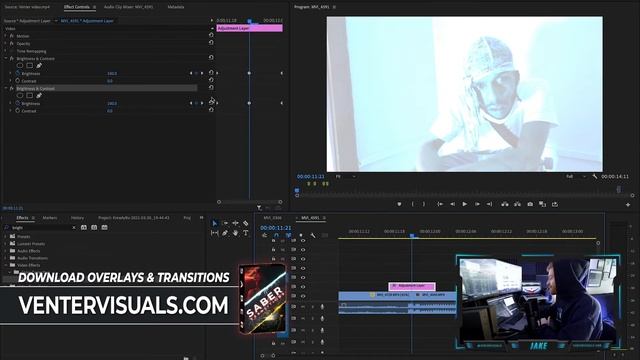
Task: Open Program monitor settings wrench
Action: click(595, 177)
